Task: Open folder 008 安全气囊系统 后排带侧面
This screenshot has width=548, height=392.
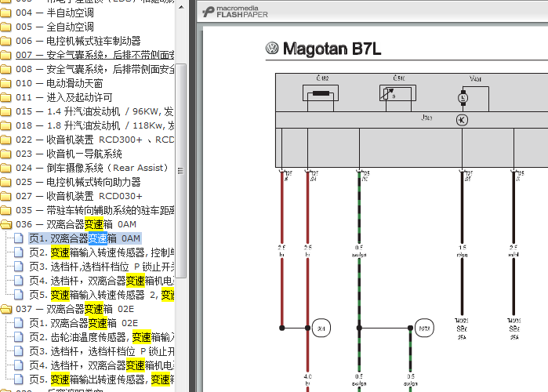Action: click(x=95, y=69)
